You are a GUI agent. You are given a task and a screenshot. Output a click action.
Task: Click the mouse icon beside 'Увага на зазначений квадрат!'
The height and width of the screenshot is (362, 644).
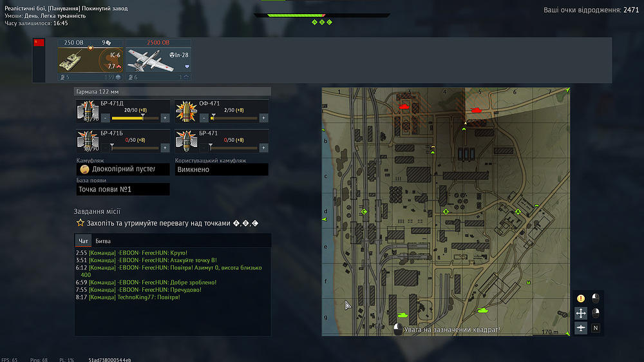point(397,329)
